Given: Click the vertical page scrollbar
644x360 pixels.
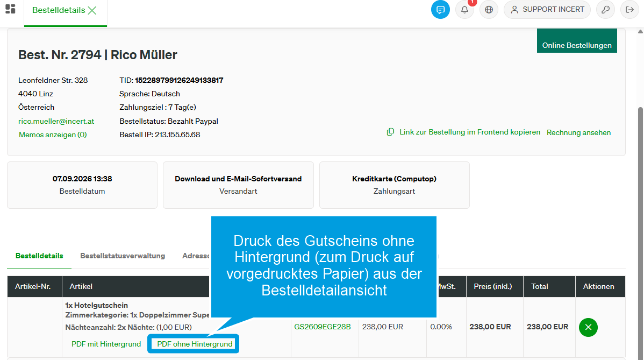Looking at the screenshot, I should 640,193.
